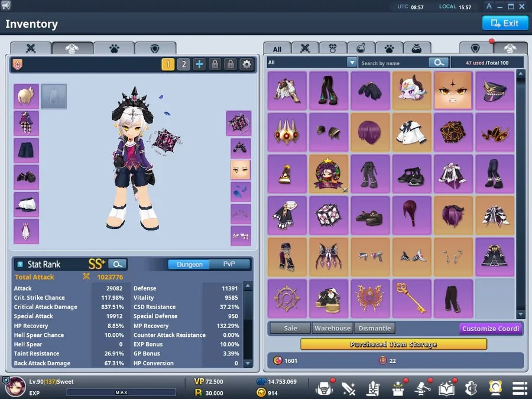Expand the All filter dropdown

pyautogui.click(x=352, y=63)
